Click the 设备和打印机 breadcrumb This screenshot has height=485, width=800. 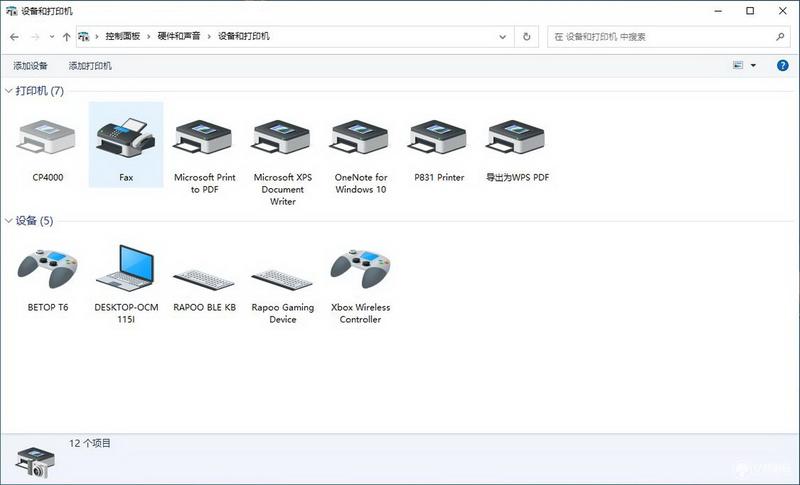[243, 36]
